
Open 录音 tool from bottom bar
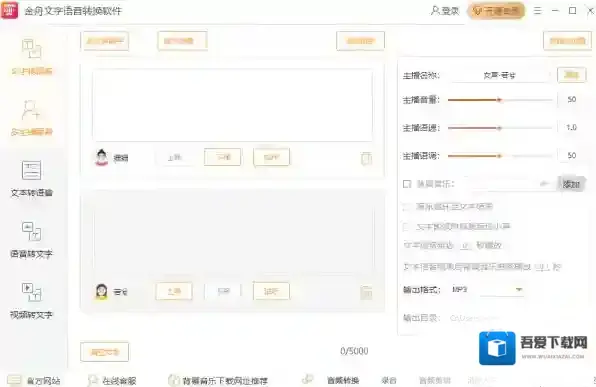tap(389, 380)
